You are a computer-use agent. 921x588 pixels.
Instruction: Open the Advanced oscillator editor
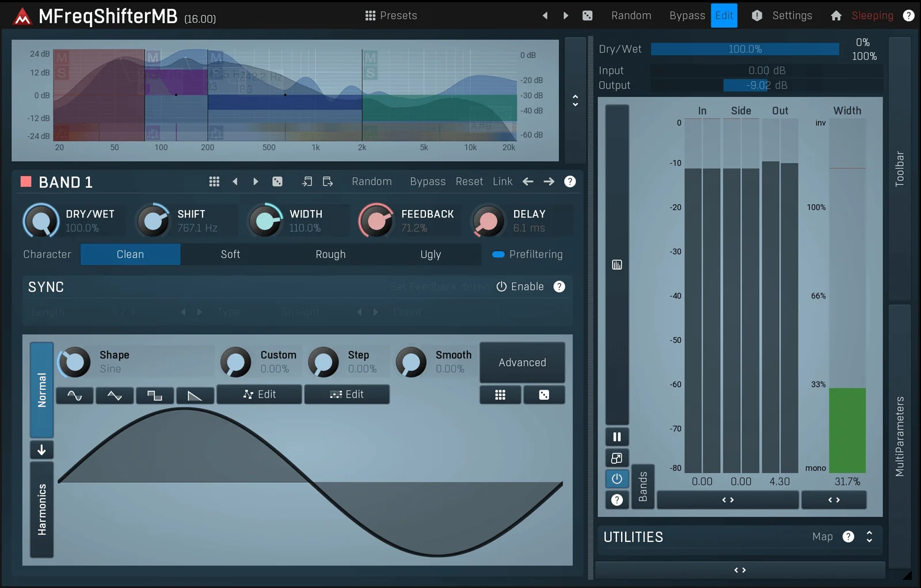click(522, 362)
